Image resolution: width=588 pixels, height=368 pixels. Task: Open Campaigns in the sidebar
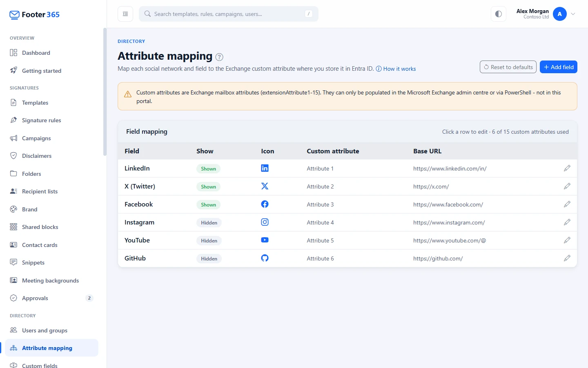[51, 138]
